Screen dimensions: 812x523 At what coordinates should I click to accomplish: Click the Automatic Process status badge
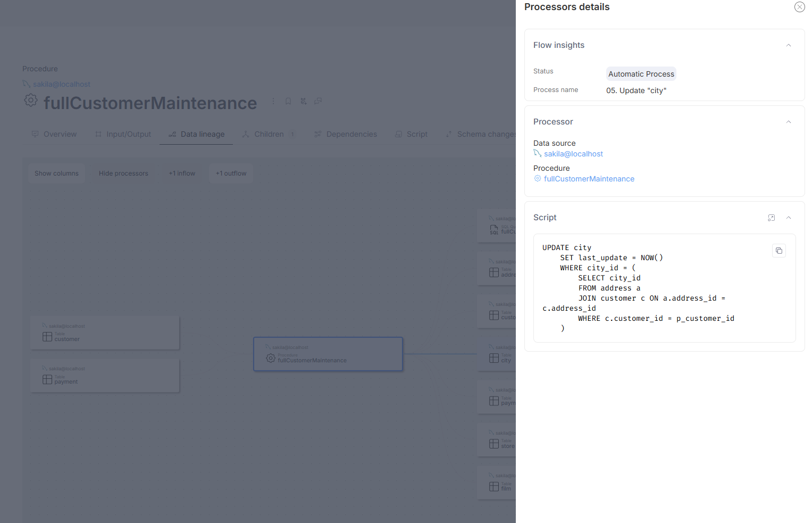(x=641, y=74)
